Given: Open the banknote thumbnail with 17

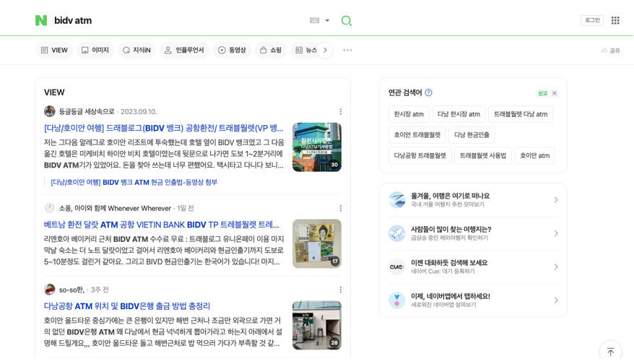Looking at the screenshot, I should tap(316, 244).
